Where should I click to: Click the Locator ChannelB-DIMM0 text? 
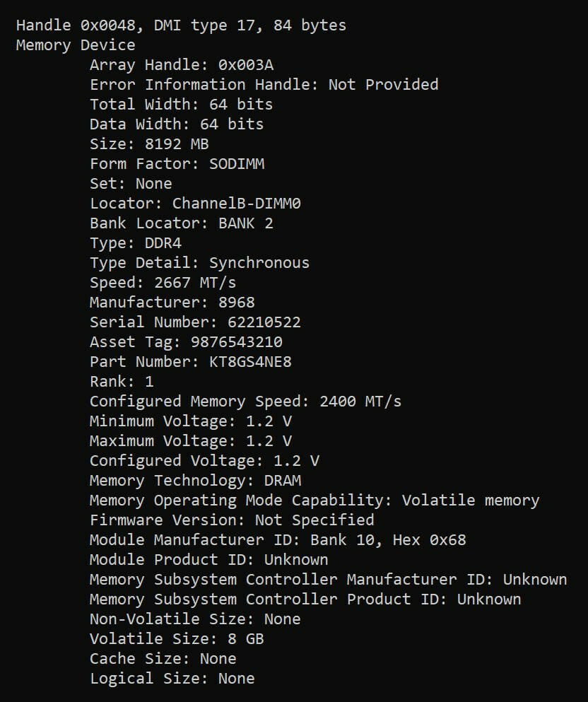click(x=196, y=204)
